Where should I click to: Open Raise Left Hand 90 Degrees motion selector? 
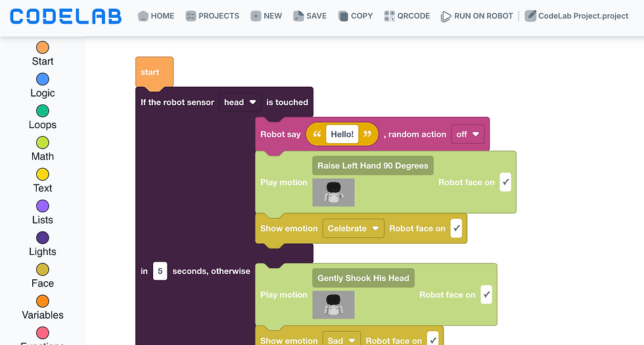click(373, 166)
